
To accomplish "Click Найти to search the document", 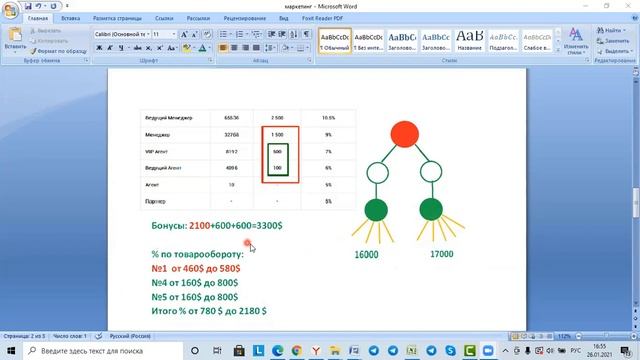I will pyautogui.click(x=611, y=30).
